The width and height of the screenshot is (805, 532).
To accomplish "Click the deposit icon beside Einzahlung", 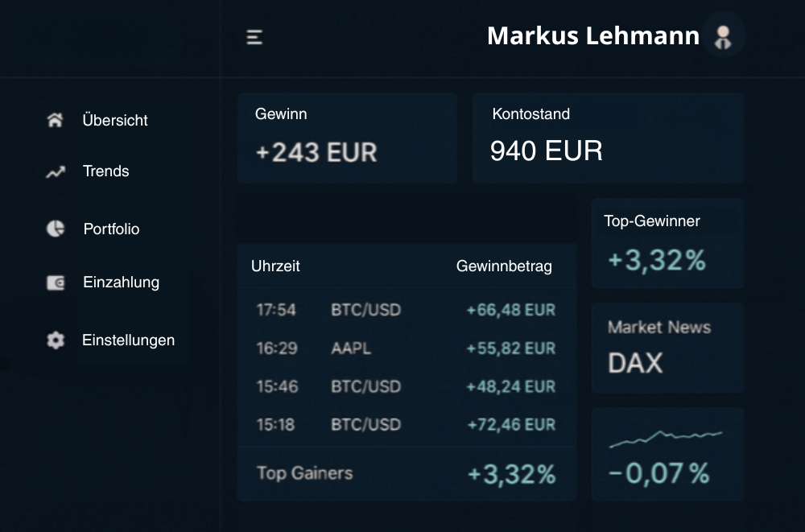I will point(54,282).
